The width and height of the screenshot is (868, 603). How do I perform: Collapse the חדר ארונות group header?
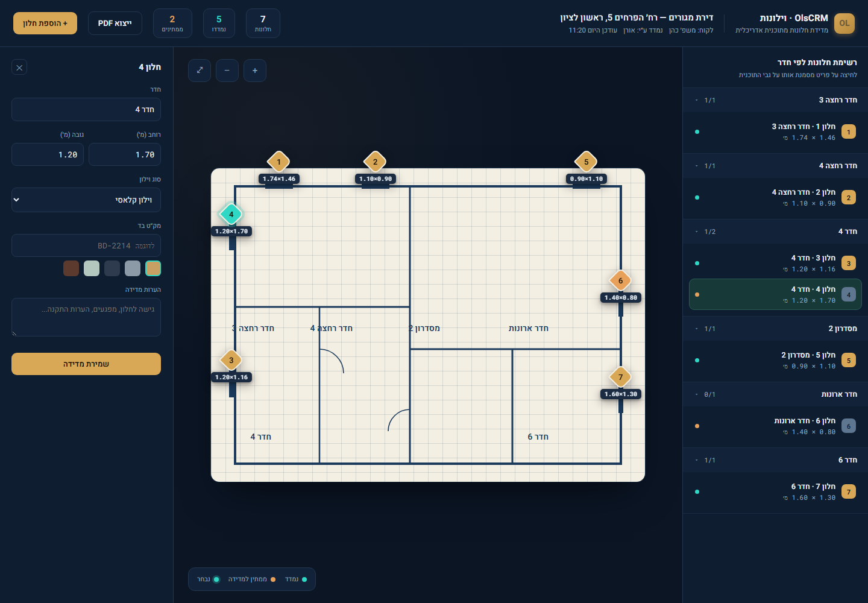point(775,394)
